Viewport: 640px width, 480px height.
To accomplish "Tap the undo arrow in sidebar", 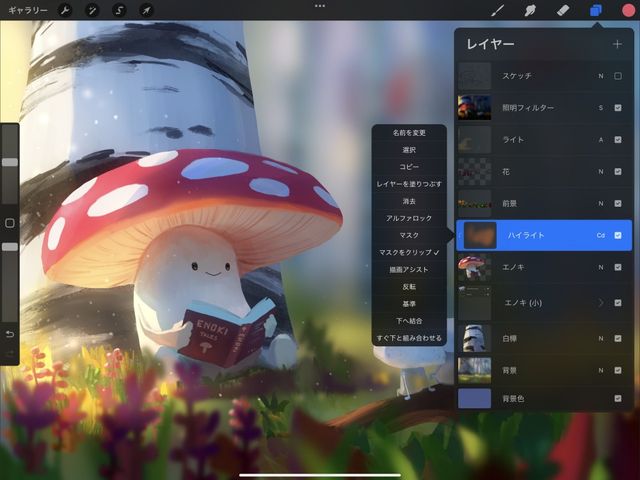I will click(10, 334).
